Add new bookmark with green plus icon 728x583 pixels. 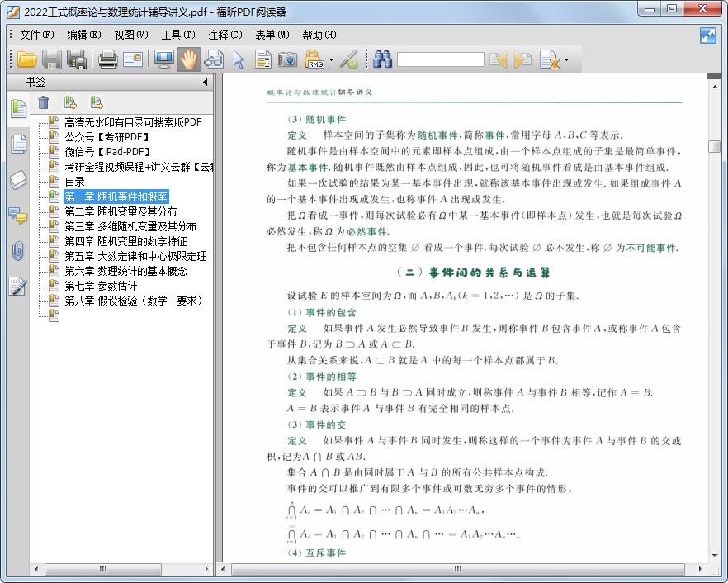(x=70, y=102)
